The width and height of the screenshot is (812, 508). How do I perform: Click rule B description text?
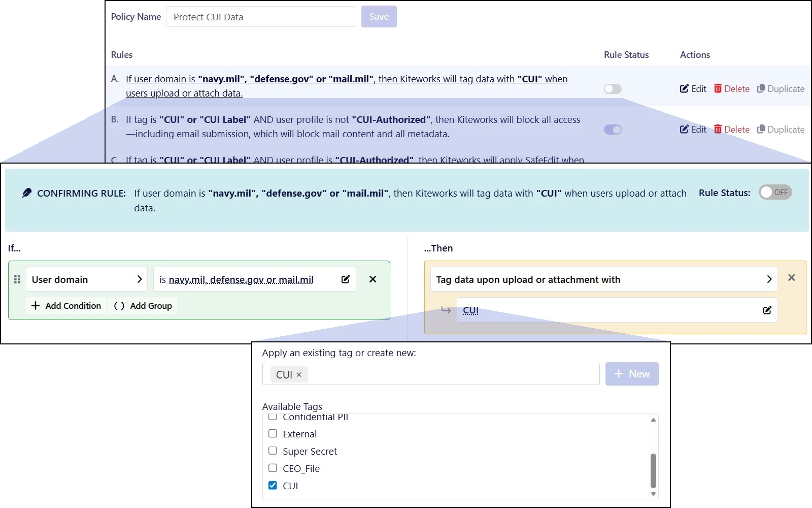[353, 126]
